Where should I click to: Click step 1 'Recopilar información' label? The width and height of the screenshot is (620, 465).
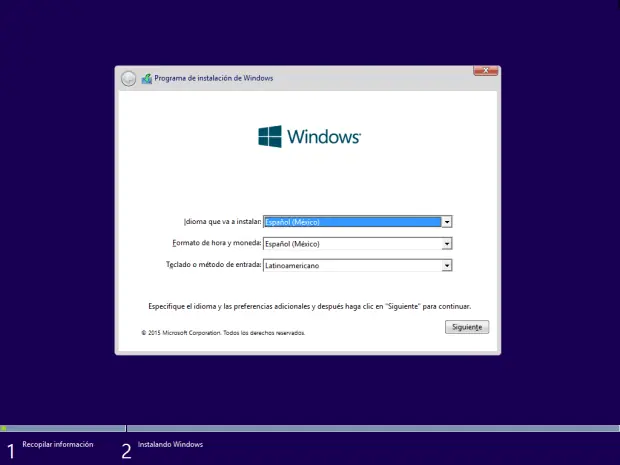58,444
